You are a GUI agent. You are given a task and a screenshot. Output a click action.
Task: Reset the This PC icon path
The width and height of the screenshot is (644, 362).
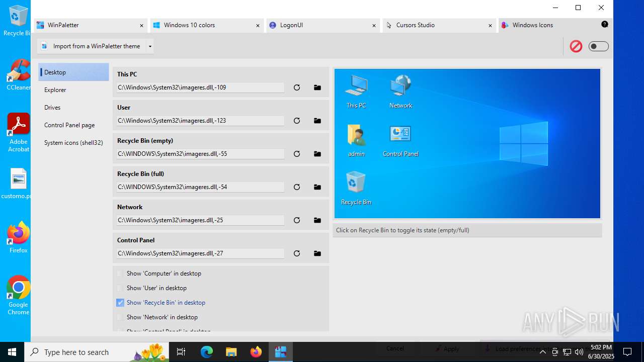[x=297, y=87]
